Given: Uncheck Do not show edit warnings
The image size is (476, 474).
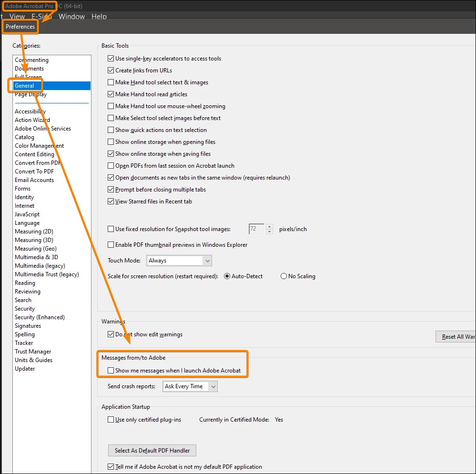Looking at the screenshot, I should click(111, 334).
